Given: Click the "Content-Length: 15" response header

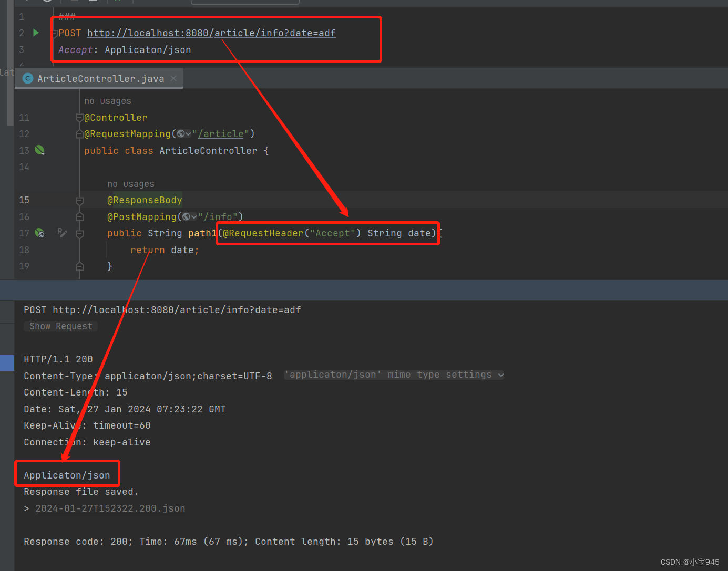Looking at the screenshot, I should [76, 392].
